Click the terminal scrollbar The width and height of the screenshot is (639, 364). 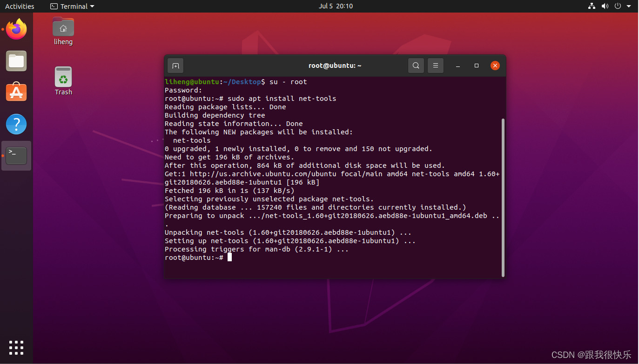click(503, 198)
